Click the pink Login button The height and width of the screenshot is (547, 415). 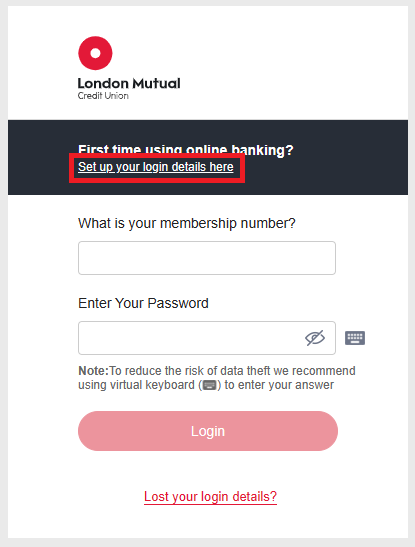(x=208, y=431)
